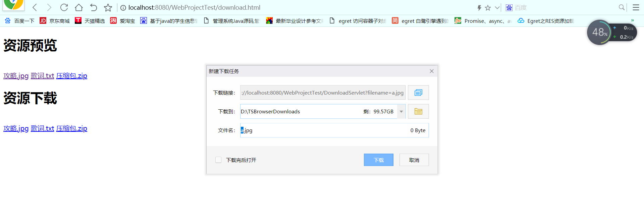Expand the download location dropdown arrow
This screenshot has height=220, width=644.
click(x=401, y=111)
